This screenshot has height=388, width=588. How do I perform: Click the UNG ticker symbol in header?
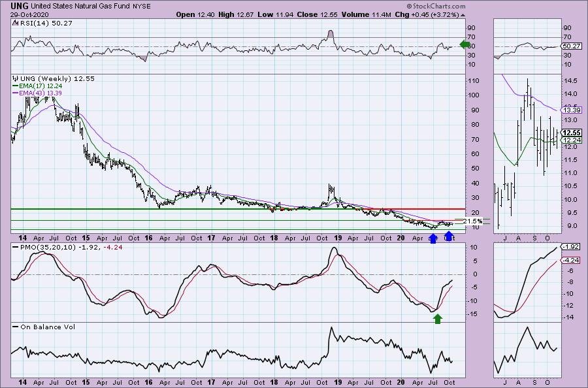[x=20, y=6]
